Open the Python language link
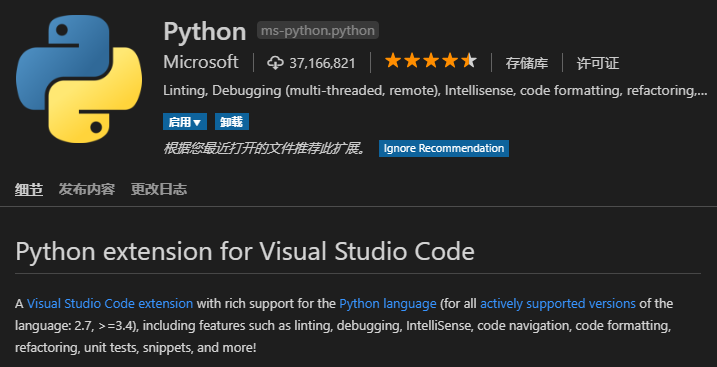 click(x=388, y=303)
